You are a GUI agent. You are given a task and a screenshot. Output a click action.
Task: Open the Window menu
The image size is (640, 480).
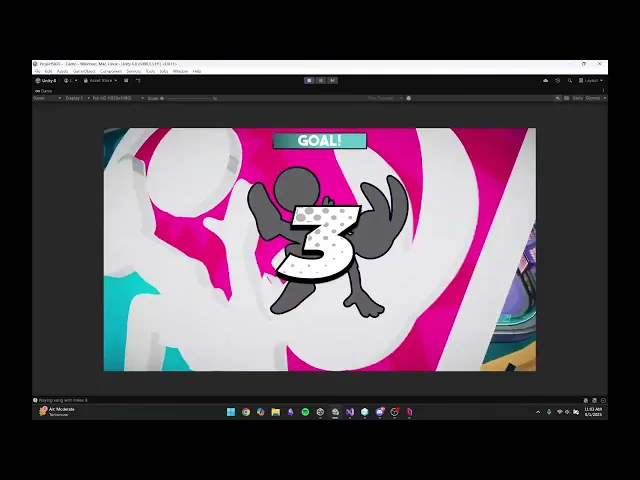click(x=180, y=71)
